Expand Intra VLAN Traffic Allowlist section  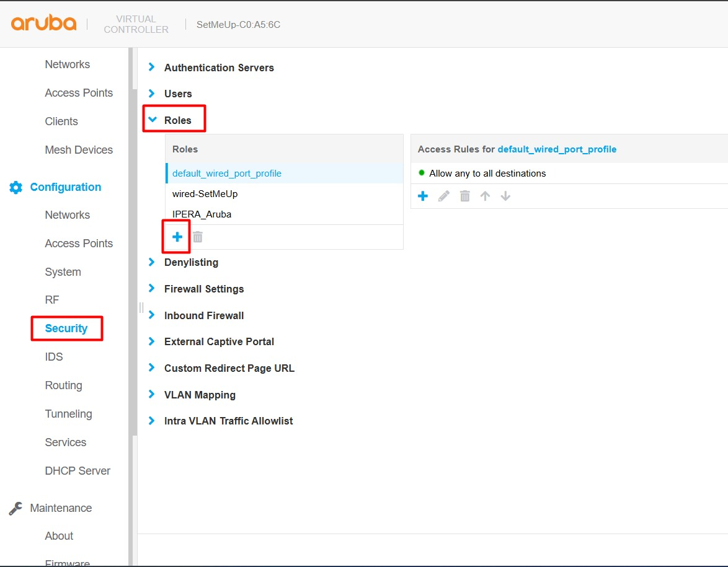(151, 421)
